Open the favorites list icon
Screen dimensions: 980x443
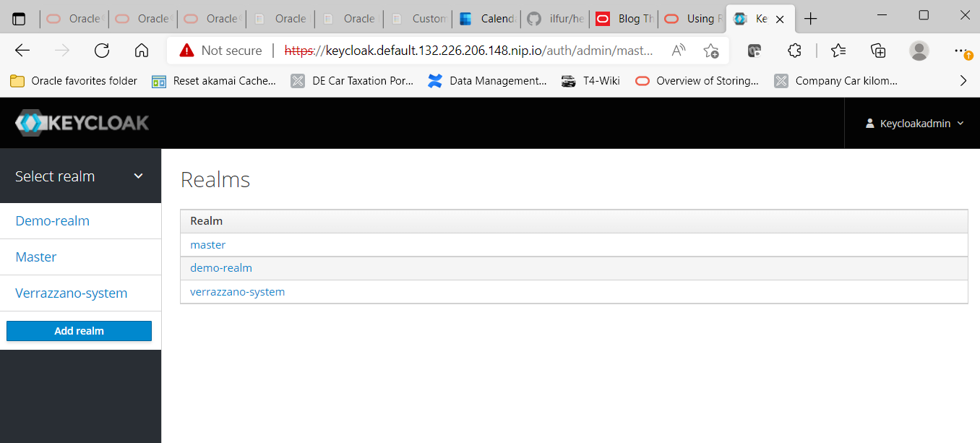pos(838,51)
